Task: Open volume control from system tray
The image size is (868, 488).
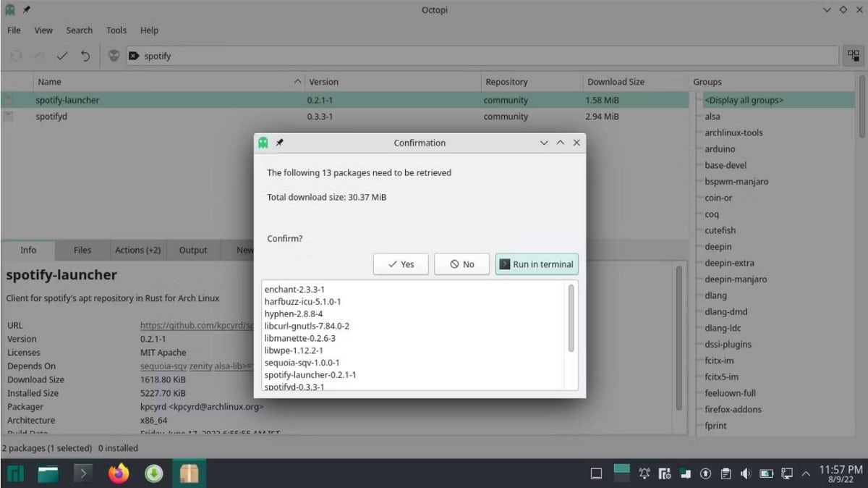Action: (x=746, y=474)
